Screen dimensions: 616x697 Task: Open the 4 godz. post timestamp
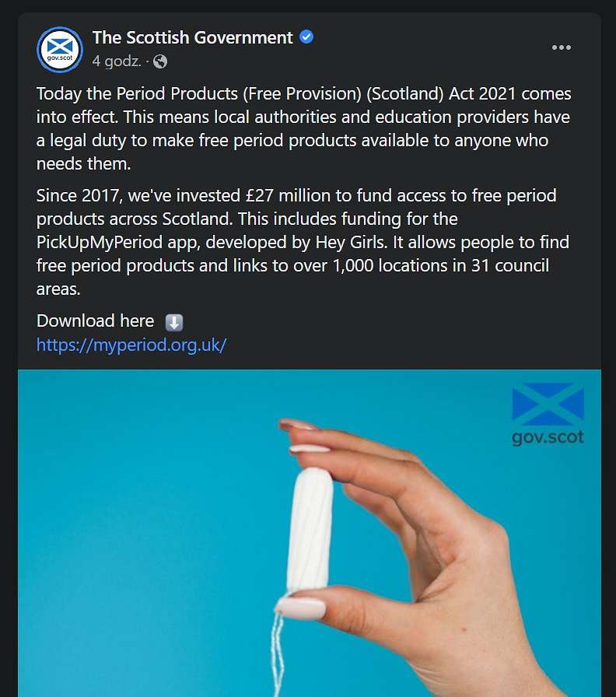tap(117, 61)
